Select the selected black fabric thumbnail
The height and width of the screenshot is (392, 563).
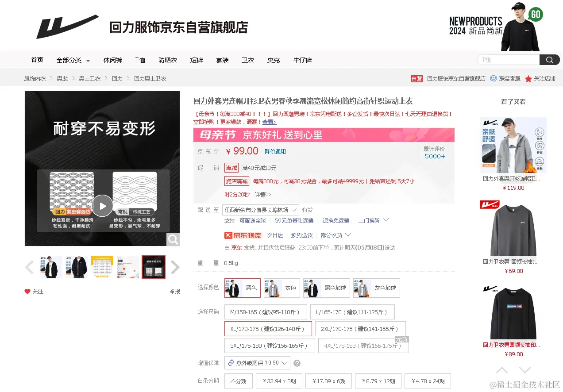(x=154, y=267)
